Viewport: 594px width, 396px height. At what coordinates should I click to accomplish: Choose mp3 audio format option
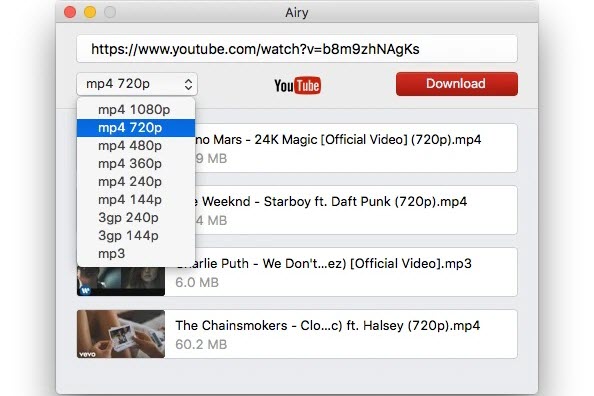coord(136,254)
